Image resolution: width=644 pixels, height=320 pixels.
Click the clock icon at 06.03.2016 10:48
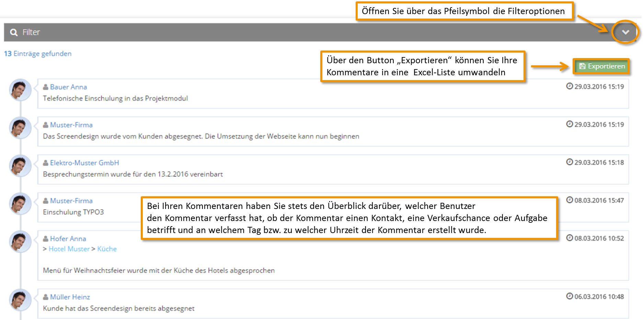pos(570,296)
